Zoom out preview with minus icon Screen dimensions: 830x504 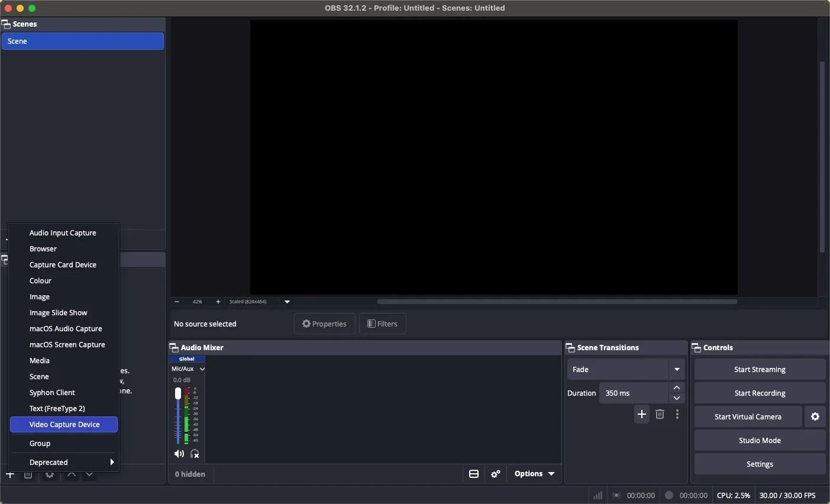click(177, 302)
